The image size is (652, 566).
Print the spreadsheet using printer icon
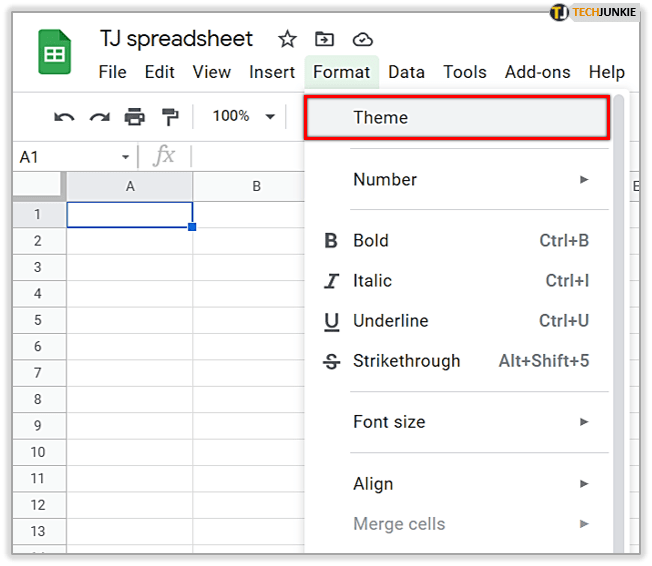pyautogui.click(x=134, y=117)
